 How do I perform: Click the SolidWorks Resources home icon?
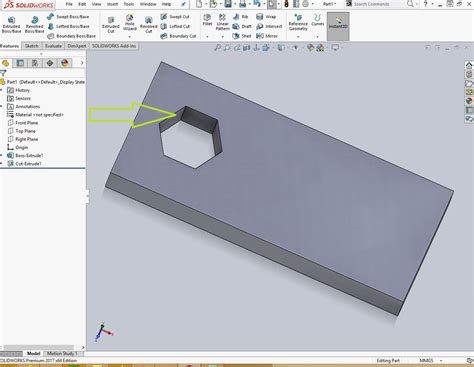[469, 65]
